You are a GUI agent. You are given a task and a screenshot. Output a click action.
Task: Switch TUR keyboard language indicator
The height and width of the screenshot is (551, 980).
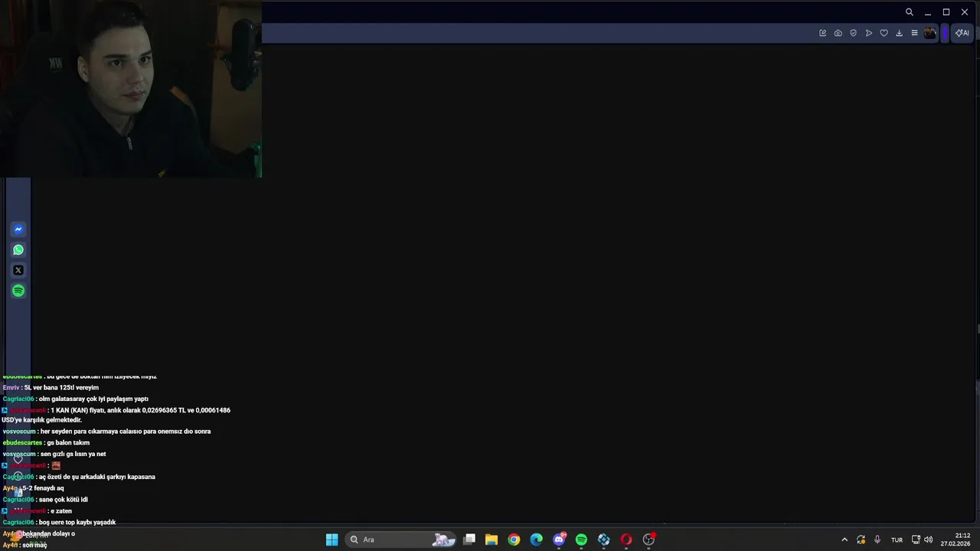pyautogui.click(x=897, y=540)
